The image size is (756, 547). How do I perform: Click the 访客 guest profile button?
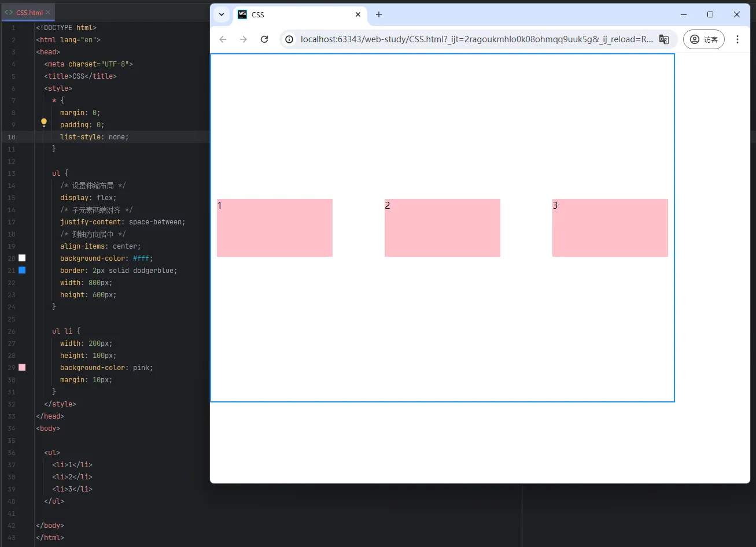point(703,39)
